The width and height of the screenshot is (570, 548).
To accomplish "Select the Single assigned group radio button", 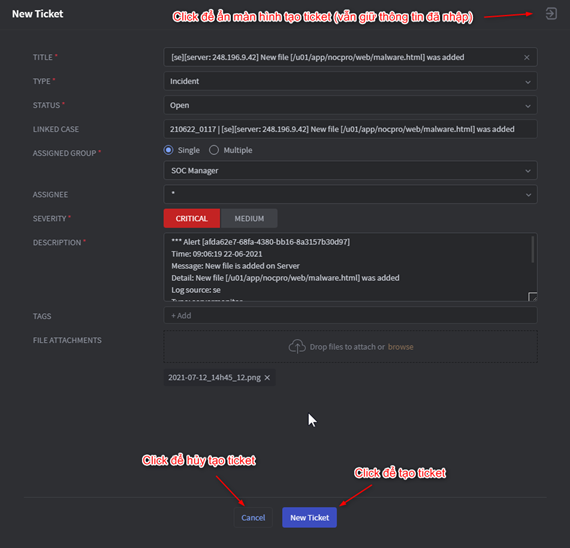I will click(x=168, y=150).
